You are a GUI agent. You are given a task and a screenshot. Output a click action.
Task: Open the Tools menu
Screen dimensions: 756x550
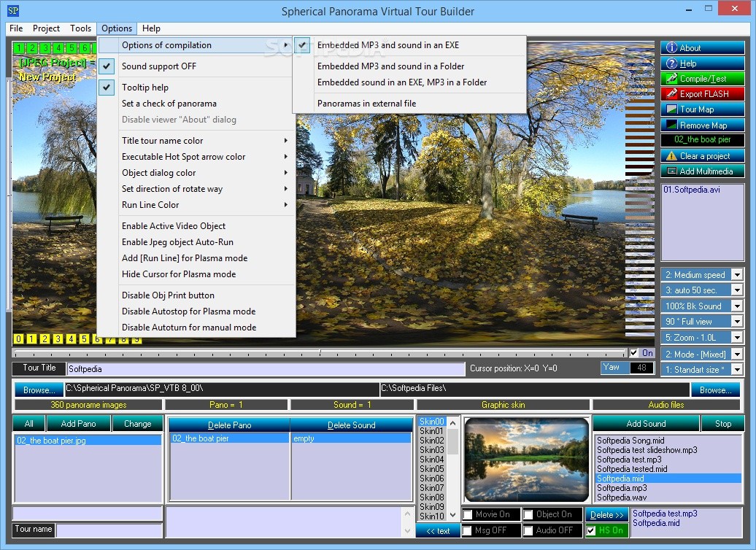tap(80, 28)
